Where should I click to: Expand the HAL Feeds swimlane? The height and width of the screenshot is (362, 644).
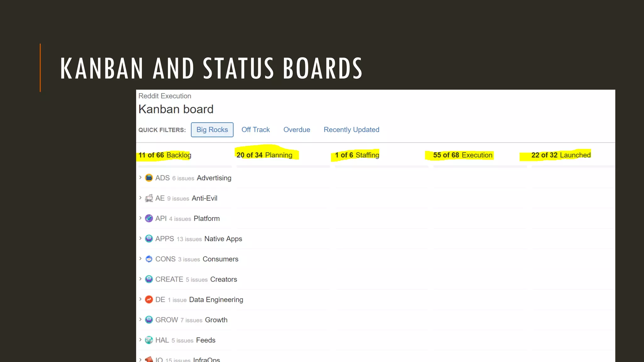point(140,340)
